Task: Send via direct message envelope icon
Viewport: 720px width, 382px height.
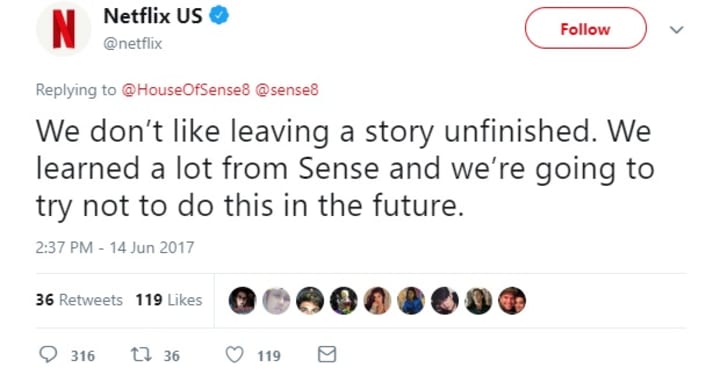Action: coord(327,354)
